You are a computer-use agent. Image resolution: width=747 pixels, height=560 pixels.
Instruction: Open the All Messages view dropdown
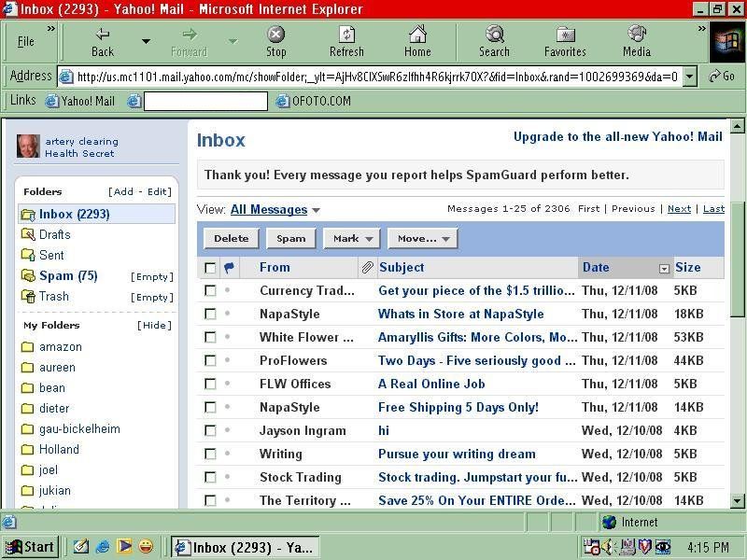click(x=274, y=210)
